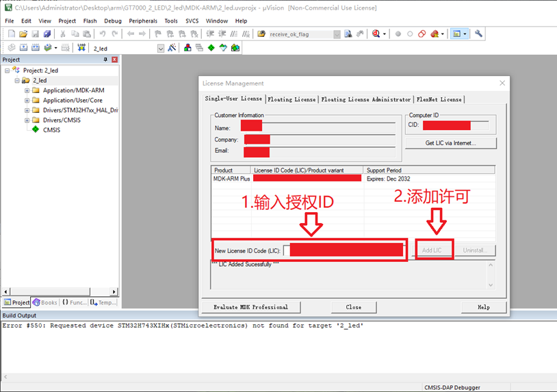The image size is (557, 392).
Task: Disable all breakpoints icon
Action: 422,34
